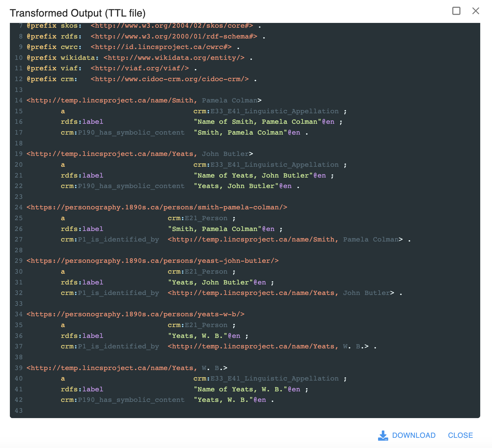Click the yeast-john-butler person URI

coord(152,261)
